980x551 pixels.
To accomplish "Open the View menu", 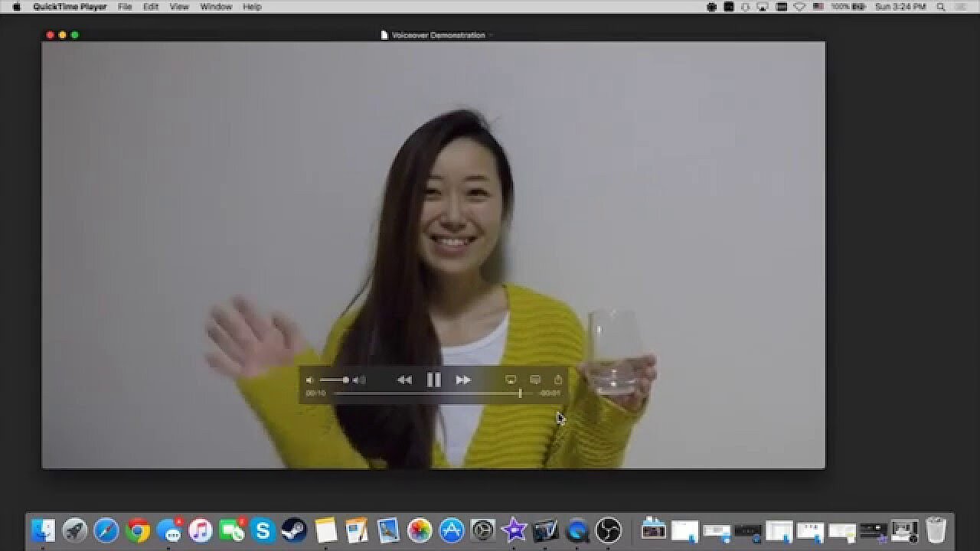I will coord(179,7).
